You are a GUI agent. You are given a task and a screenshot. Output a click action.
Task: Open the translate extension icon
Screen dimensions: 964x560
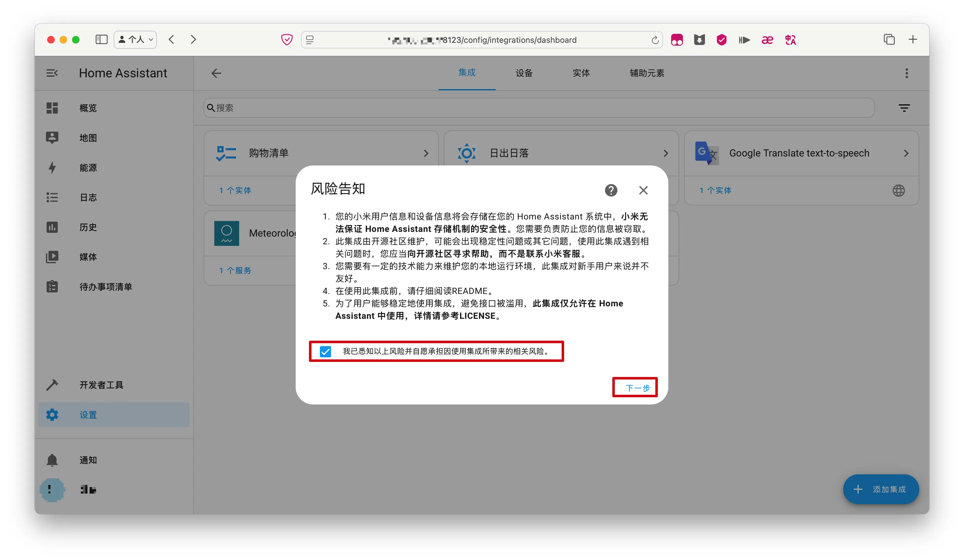(790, 40)
